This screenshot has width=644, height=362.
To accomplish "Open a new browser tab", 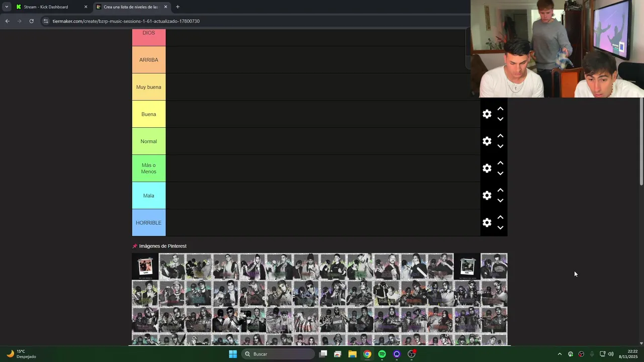I will click(178, 7).
